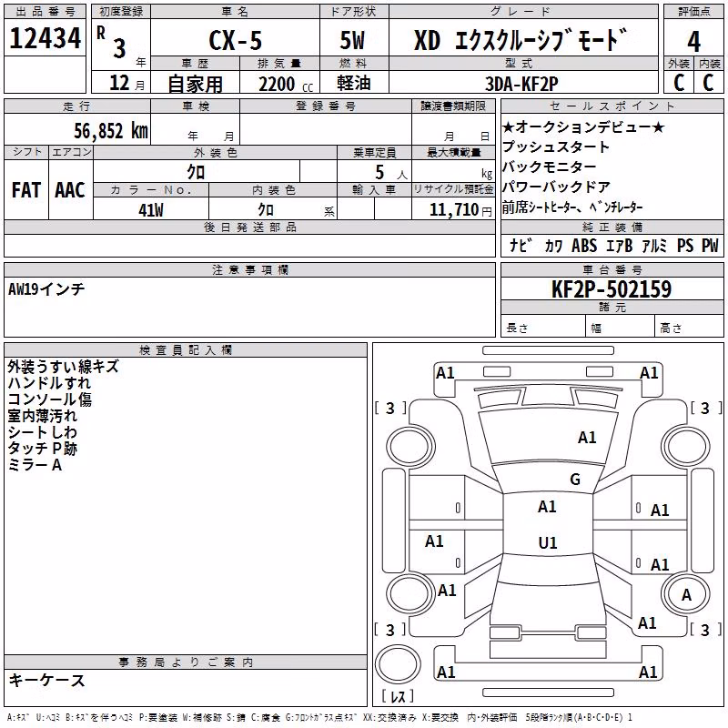This screenshot has width=728, height=728.
Task: Click the タッチP跡 inspector note
Action: click(x=42, y=449)
